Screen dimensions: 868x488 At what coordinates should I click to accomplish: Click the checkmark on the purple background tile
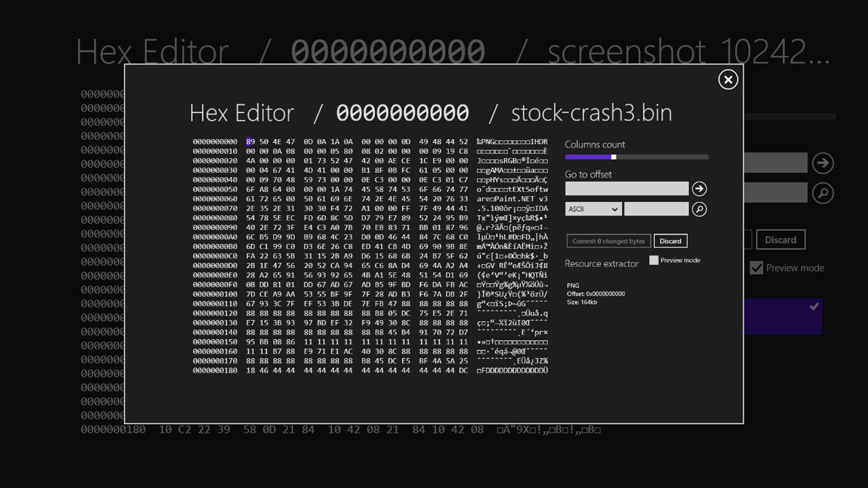coord(814,307)
